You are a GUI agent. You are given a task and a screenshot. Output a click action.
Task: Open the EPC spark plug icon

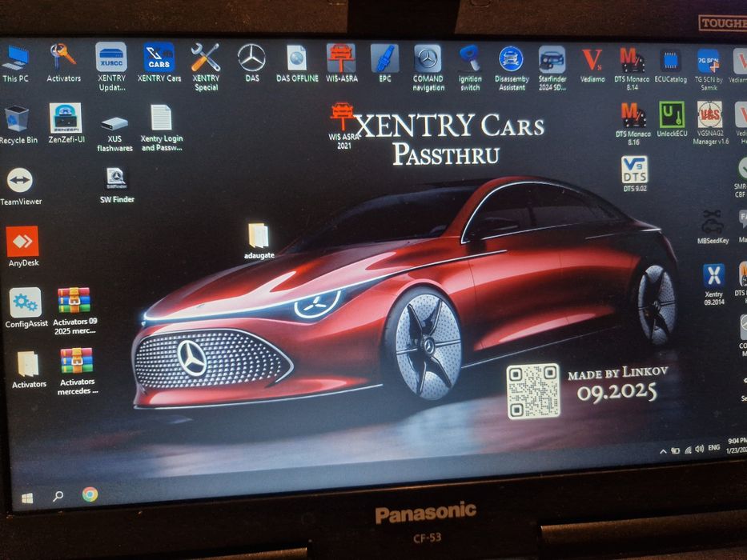(x=384, y=63)
